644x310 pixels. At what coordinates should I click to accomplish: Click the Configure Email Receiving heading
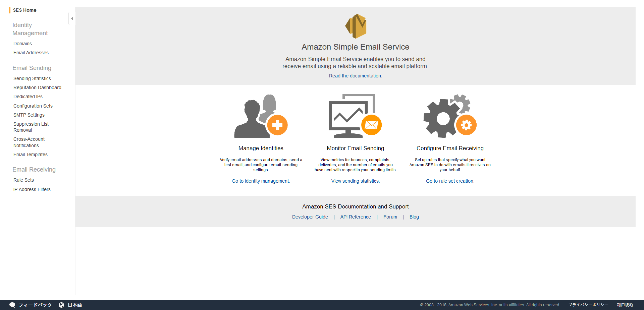450,148
